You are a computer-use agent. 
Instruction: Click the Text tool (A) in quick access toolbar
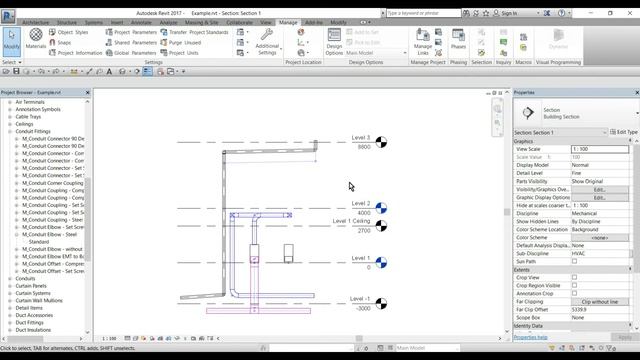[109, 71]
